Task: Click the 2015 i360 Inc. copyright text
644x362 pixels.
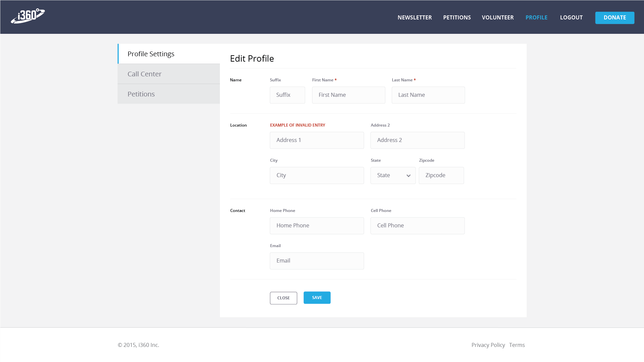Action: click(138, 345)
